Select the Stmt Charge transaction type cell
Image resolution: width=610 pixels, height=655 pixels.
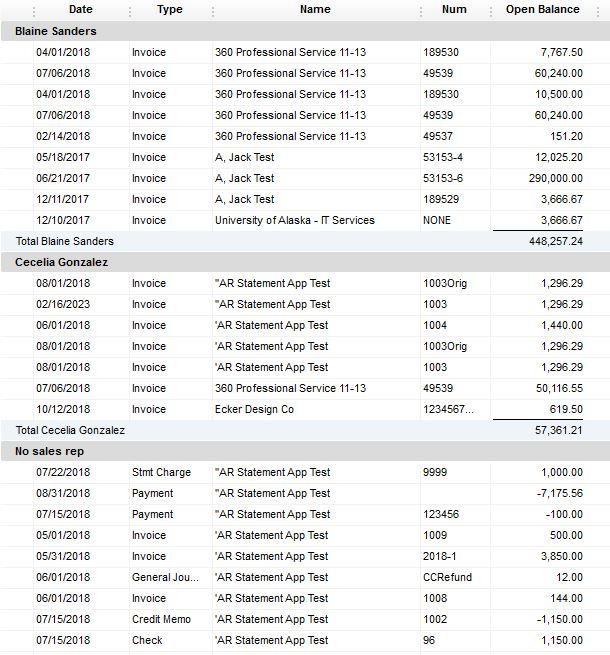pos(161,472)
